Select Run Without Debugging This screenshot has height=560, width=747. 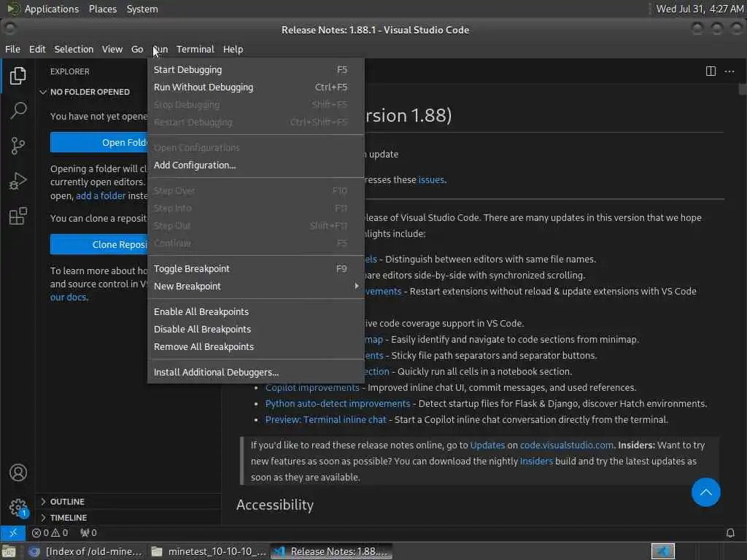[x=256, y=87]
